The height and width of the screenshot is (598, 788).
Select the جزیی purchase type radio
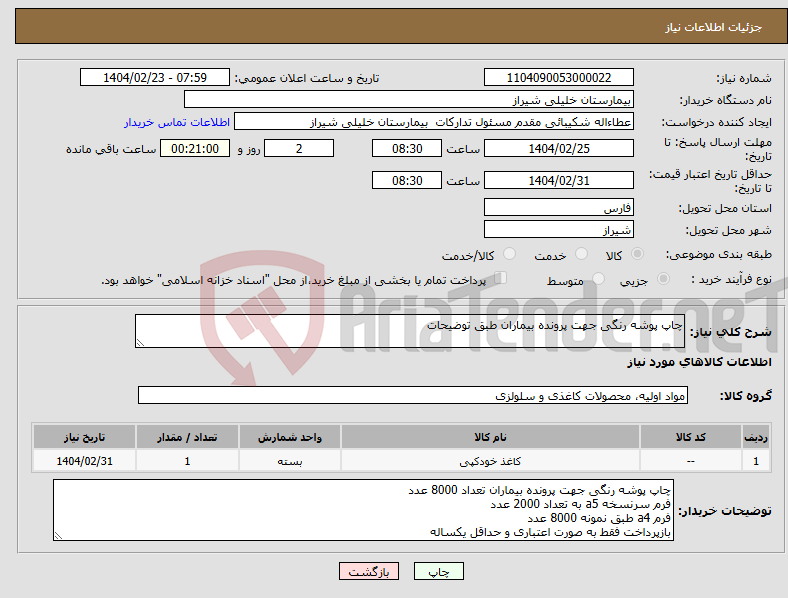pos(663,278)
